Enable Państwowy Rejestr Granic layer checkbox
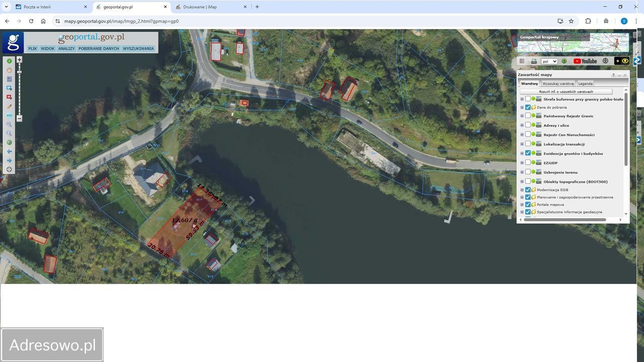644x362 pixels. 528,116
